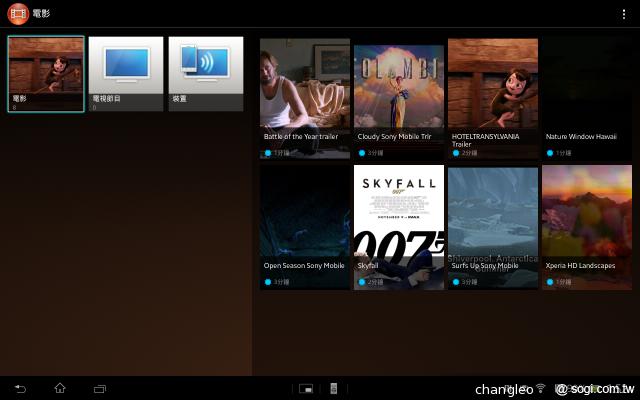Open the three-dot overflow menu
Viewport: 640px width, 400px height.
(x=624, y=14)
